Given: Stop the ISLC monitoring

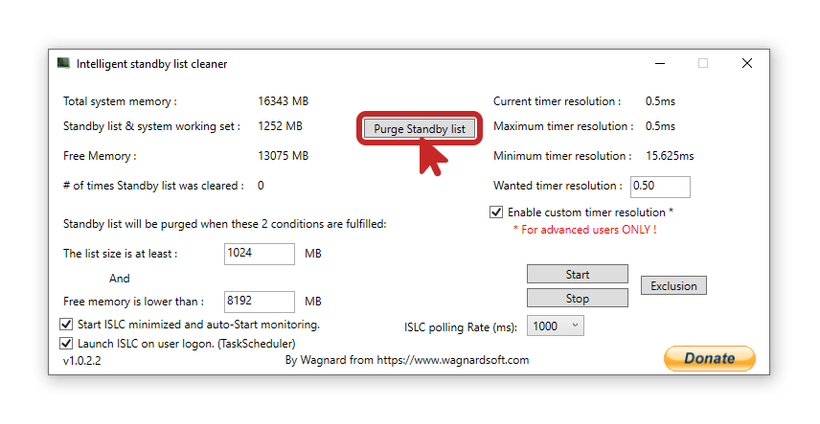Looking at the screenshot, I should pyautogui.click(x=577, y=298).
